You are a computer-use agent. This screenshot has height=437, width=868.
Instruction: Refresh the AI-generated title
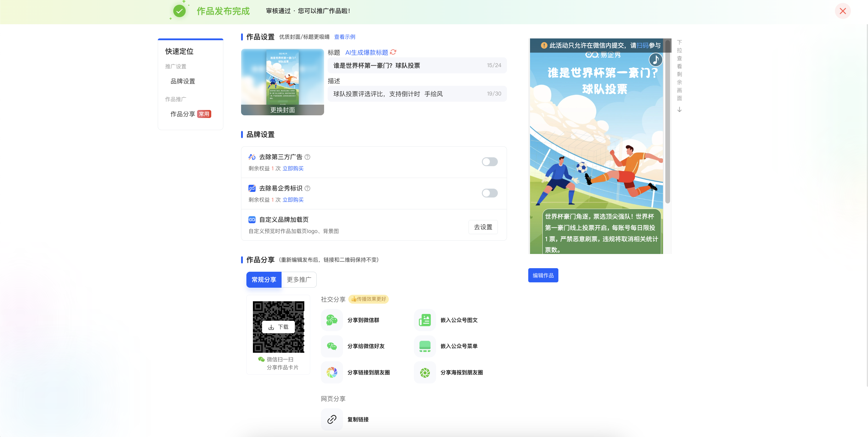(393, 52)
